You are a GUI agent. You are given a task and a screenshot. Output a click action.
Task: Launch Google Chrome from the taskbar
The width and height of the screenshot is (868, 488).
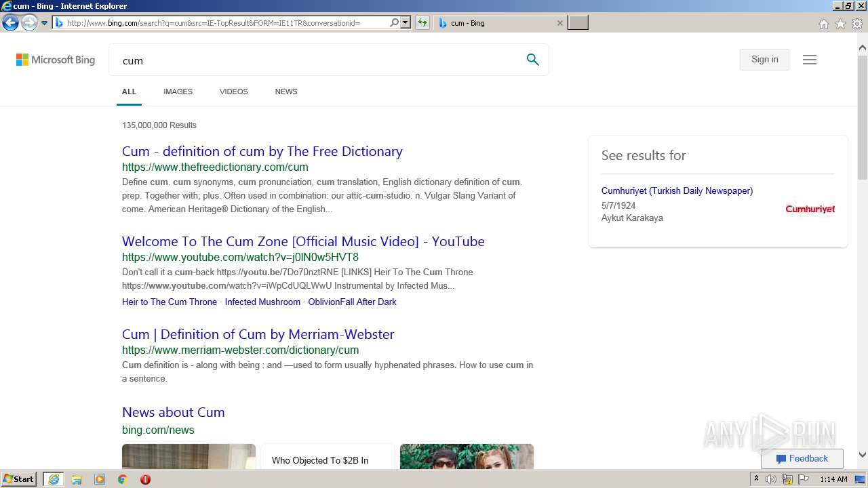122,479
